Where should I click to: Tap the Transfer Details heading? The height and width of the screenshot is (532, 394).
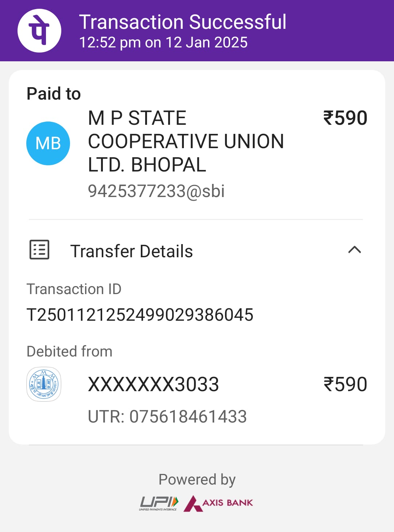tap(131, 251)
